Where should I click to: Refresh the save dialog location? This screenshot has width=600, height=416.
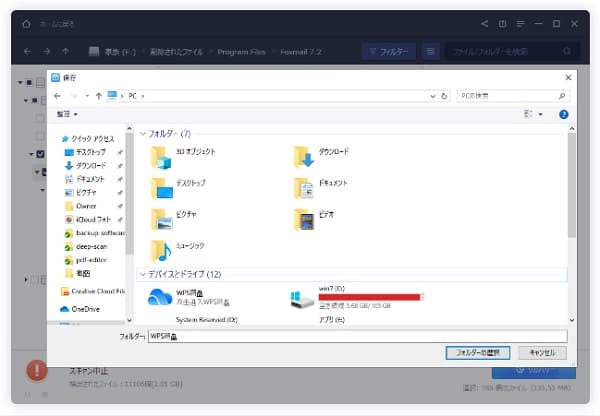444,96
